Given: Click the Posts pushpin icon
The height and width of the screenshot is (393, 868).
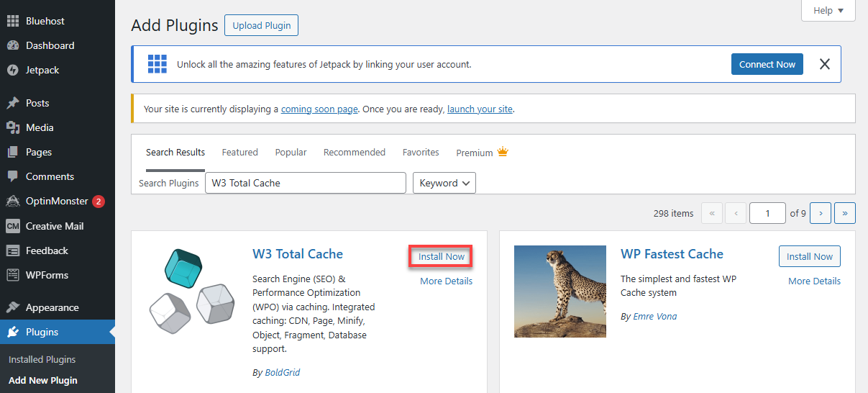Looking at the screenshot, I should coord(13,103).
